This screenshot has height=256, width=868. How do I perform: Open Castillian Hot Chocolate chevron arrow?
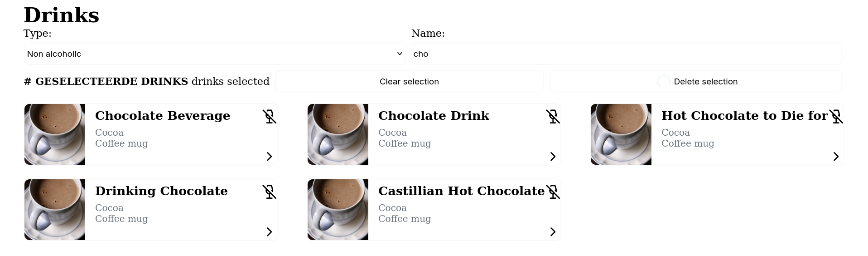click(553, 232)
